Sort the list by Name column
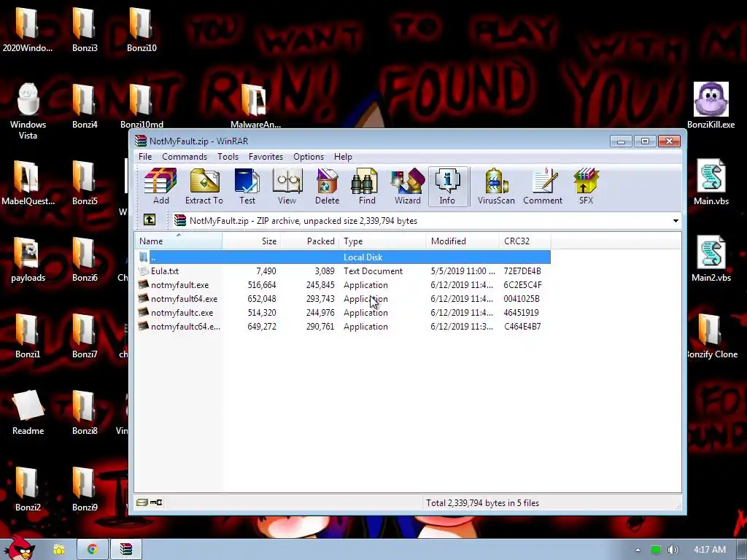The width and height of the screenshot is (747, 560). [x=178, y=241]
